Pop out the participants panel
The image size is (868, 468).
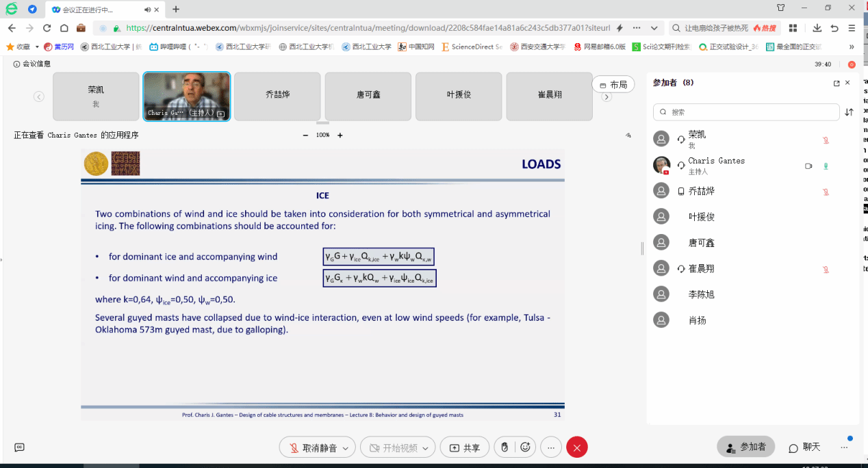click(836, 83)
